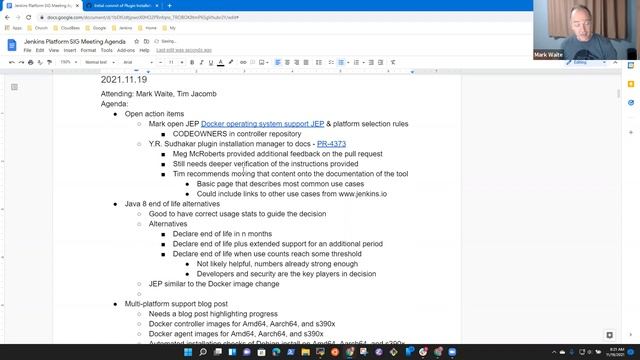Click the font size input field
The width and height of the screenshot is (640, 360).
[171, 62]
